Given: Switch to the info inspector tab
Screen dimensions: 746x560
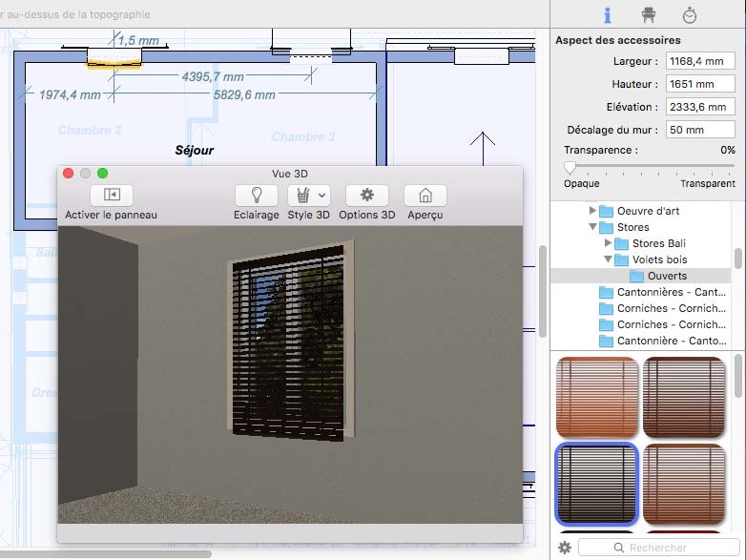Looking at the screenshot, I should 608,15.
